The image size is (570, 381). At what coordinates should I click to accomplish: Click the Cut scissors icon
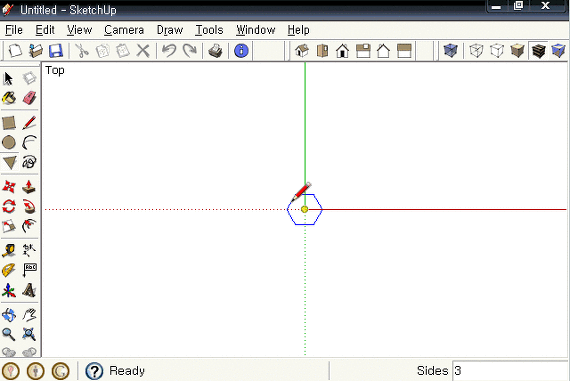coord(82,51)
